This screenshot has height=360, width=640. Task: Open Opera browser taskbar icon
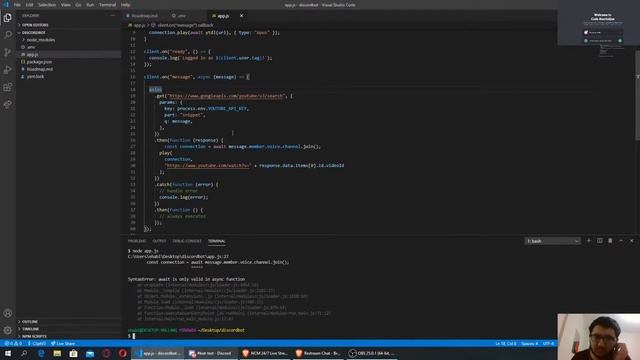coord(122,353)
